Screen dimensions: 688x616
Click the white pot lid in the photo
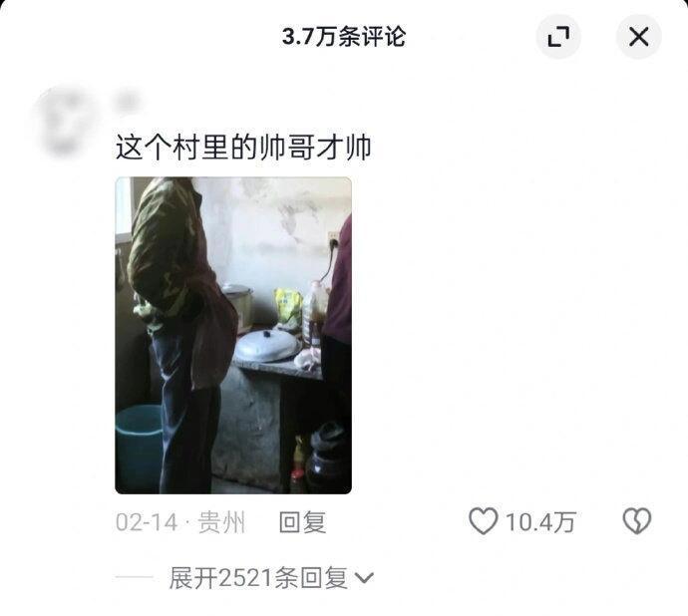pyautogui.click(x=267, y=345)
